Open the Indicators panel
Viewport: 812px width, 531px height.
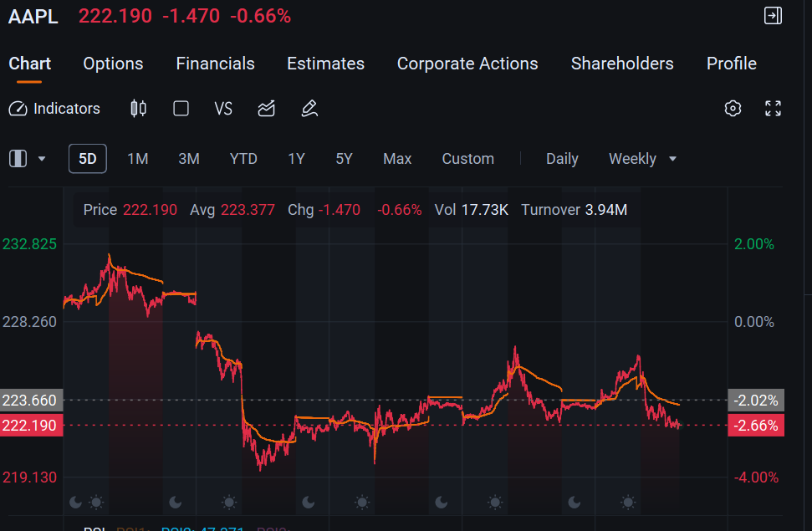click(x=54, y=109)
